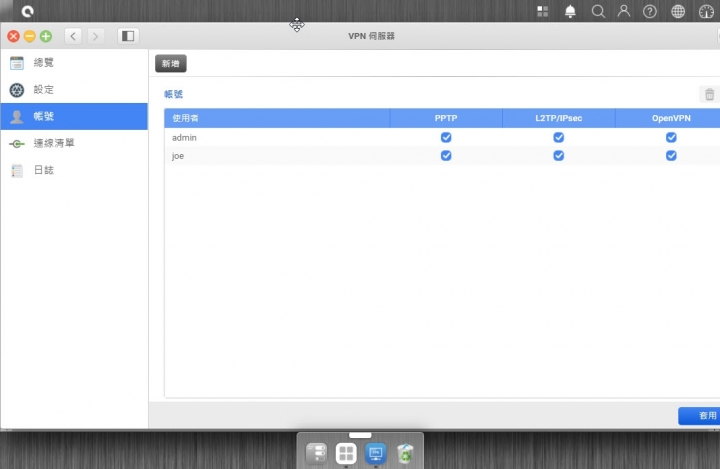Open the four-square app dock icon

click(346, 453)
